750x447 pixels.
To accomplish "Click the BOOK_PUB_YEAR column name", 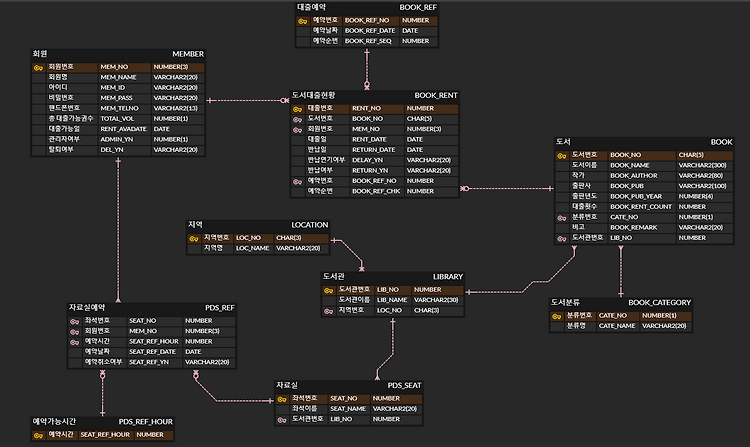I will coord(636,196).
